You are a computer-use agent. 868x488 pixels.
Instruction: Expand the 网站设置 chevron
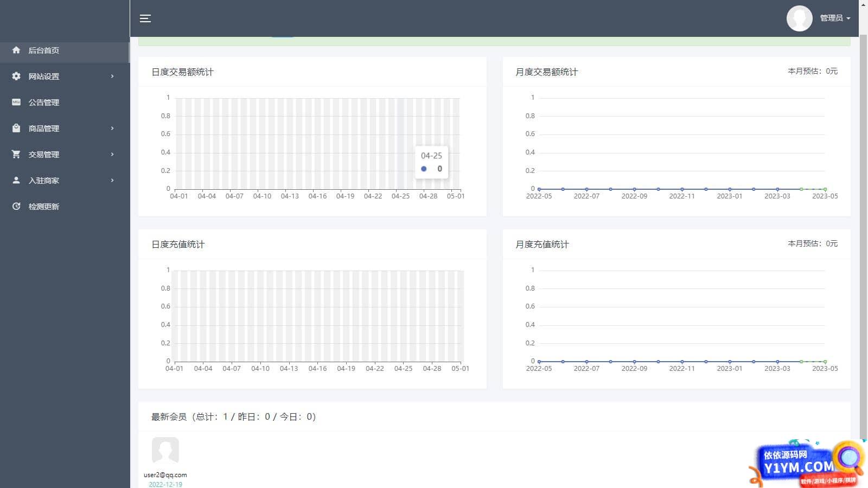tap(112, 76)
